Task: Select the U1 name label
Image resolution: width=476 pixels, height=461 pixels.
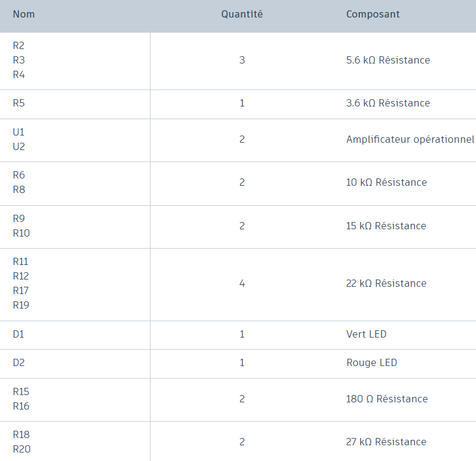Action: (19, 132)
